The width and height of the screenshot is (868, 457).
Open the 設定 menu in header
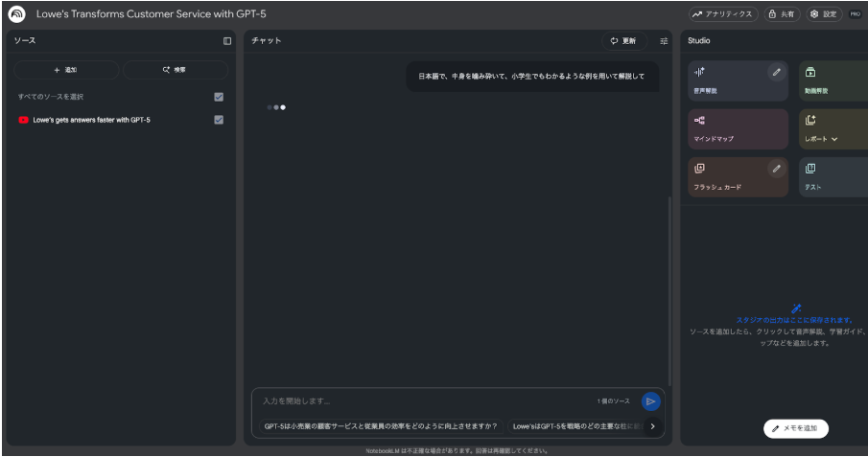pyautogui.click(x=823, y=14)
